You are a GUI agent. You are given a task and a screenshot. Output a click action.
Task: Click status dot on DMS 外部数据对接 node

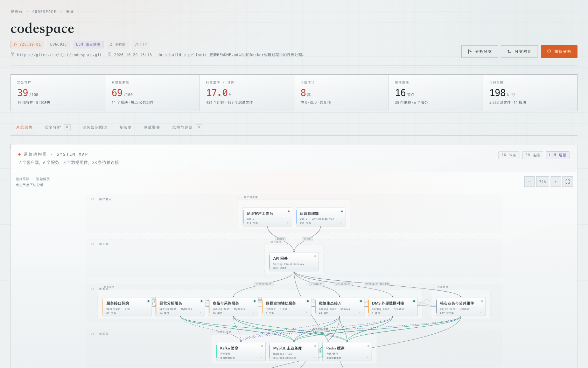pyautogui.click(x=414, y=301)
